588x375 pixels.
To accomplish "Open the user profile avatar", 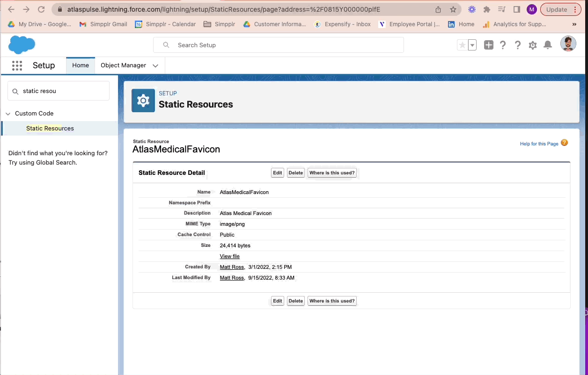I will [568, 44].
